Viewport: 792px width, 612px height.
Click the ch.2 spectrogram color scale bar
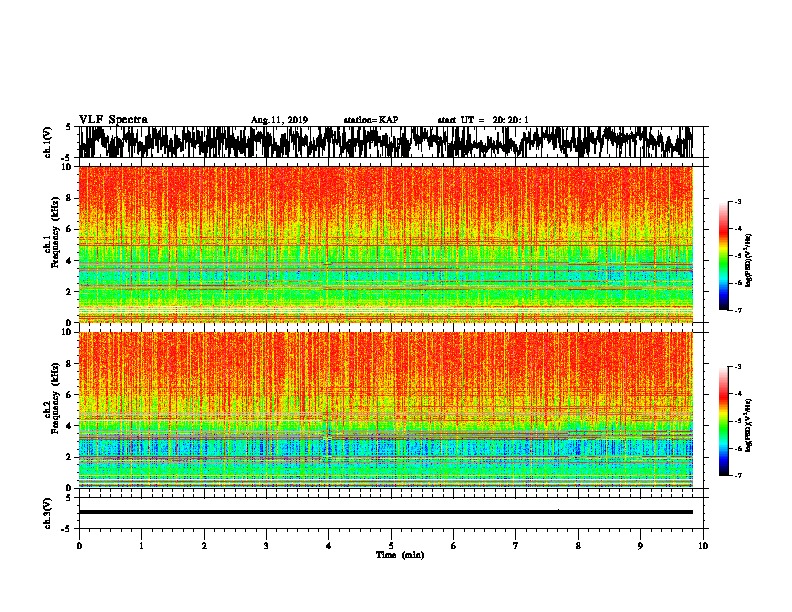(x=723, y=421)
